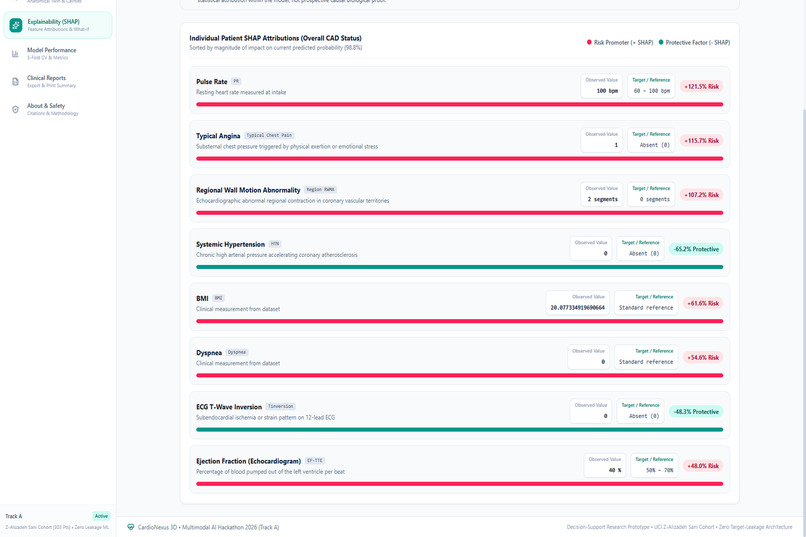Click the Region RWMA feature tag
The height and width of the screenshot is (537, 806).
pos(320,190)
